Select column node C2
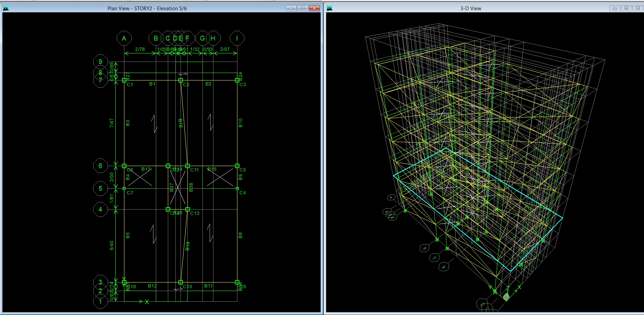 [x=181, y=80]
